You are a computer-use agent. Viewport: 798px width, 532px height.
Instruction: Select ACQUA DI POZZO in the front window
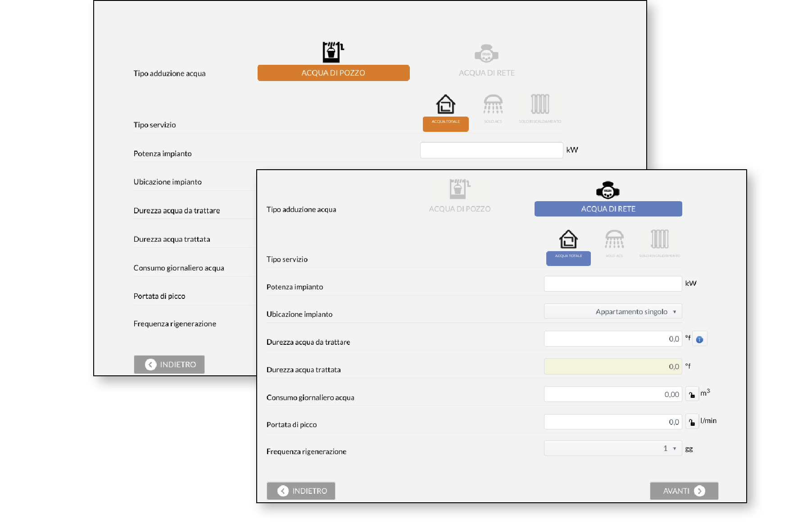(460, 209)
